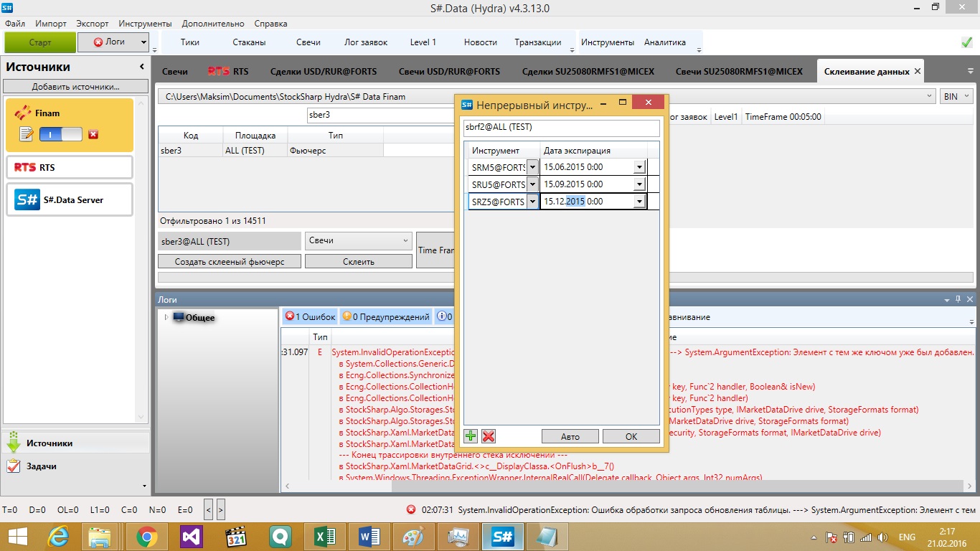Viewport: 980px width, 551px height.
Task: Open the Аналитика toolbar item
Action: (x=665, y=42)
